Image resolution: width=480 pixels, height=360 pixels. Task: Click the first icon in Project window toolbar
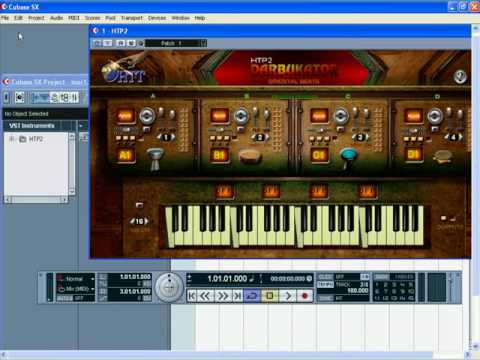tap(7, 97)
